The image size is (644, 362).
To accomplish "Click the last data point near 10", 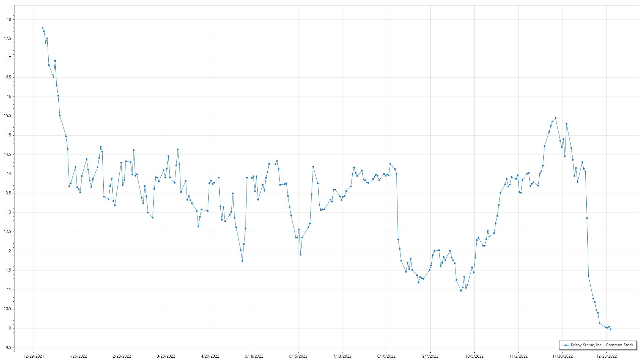I will (x=610, y=329).
